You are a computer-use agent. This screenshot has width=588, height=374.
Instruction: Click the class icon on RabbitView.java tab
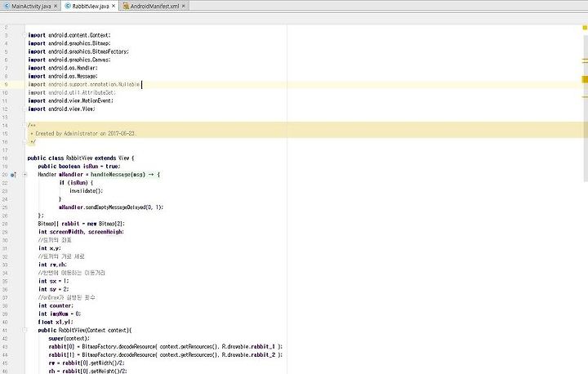click(x=68, y=6)
